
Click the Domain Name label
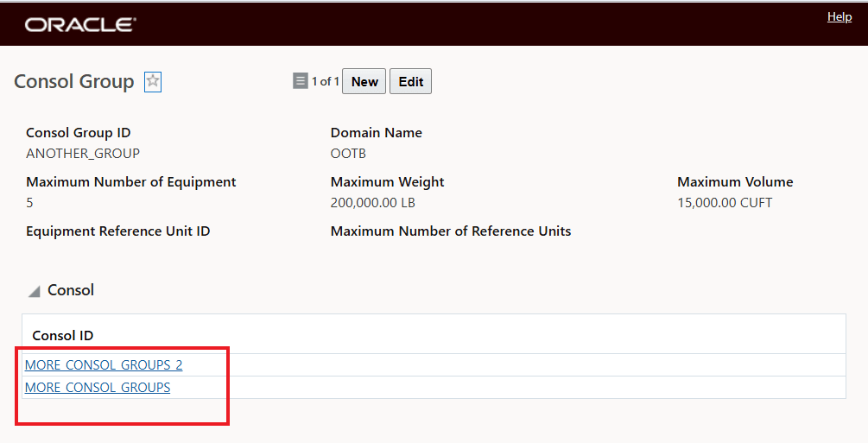click(x=377, y=133)
